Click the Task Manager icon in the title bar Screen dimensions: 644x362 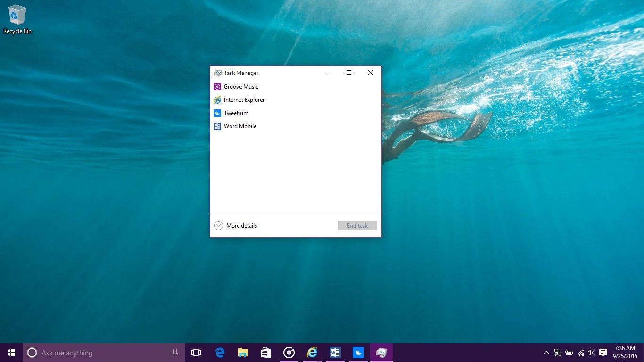coord(217,73)
